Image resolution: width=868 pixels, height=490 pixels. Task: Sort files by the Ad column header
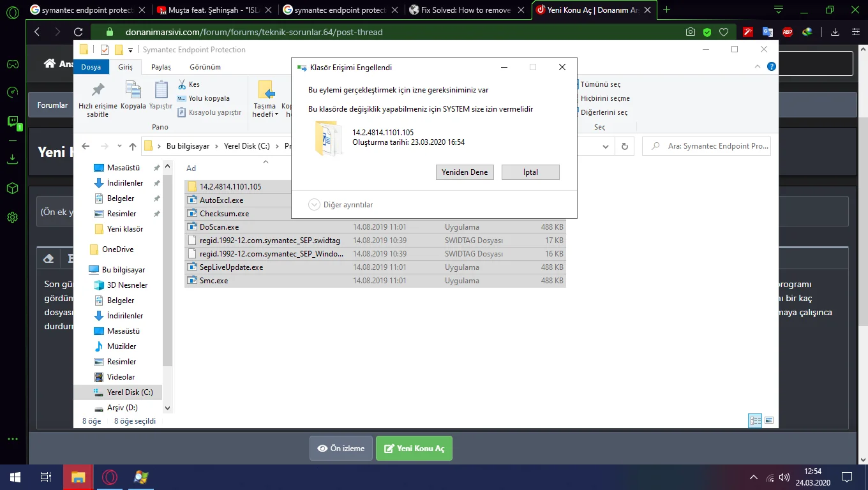point(191,168)
